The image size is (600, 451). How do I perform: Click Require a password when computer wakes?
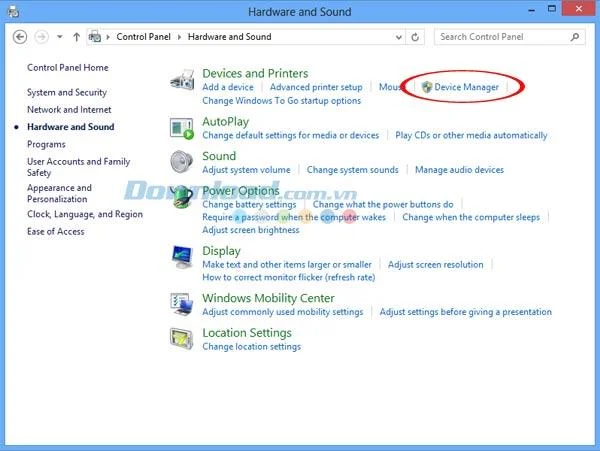tap(294, 217)
